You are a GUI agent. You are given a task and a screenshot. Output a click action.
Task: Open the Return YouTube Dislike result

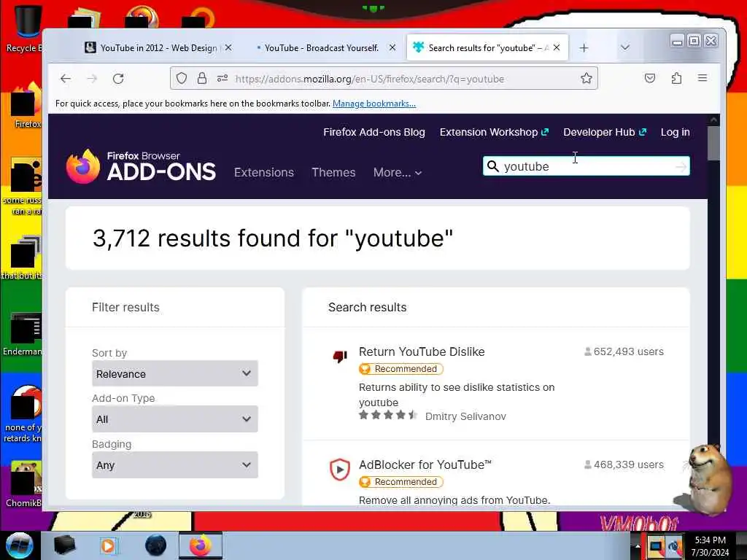pyautogui.click(x=422, y=352)
